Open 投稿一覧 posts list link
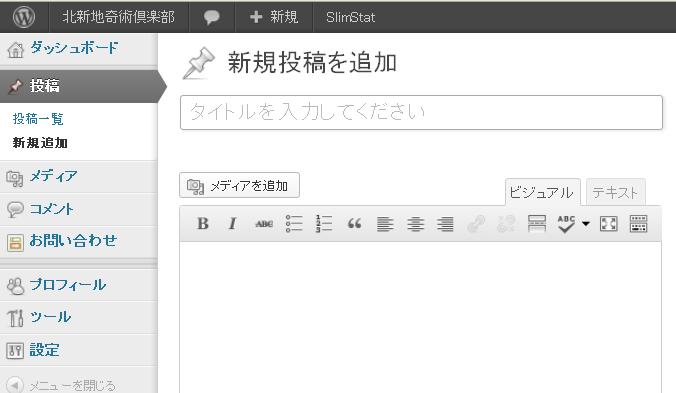Image resolution: width=676 pixels, height=393 pixels. pos(38,119)
